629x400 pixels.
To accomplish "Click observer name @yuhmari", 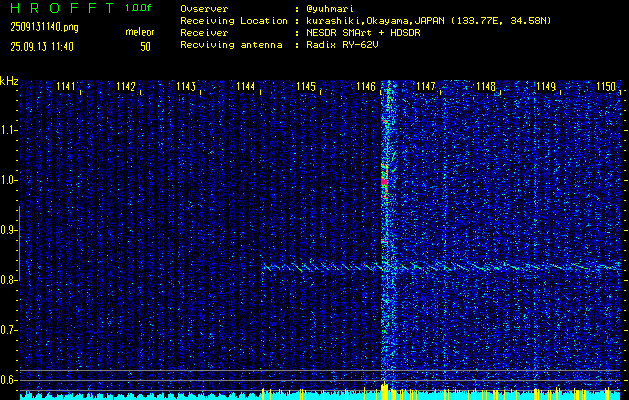I will [x=330, y=9].
